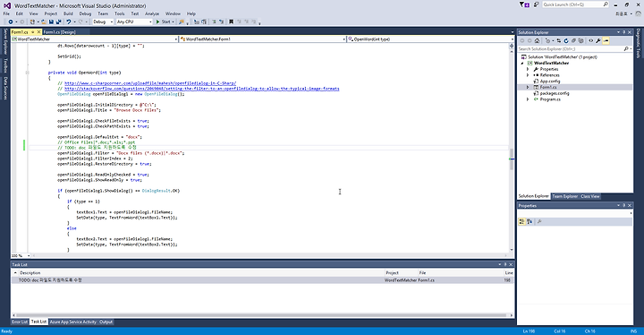Select TODO task row in Task List
644x335 pixels.
(x=263, y=279)
